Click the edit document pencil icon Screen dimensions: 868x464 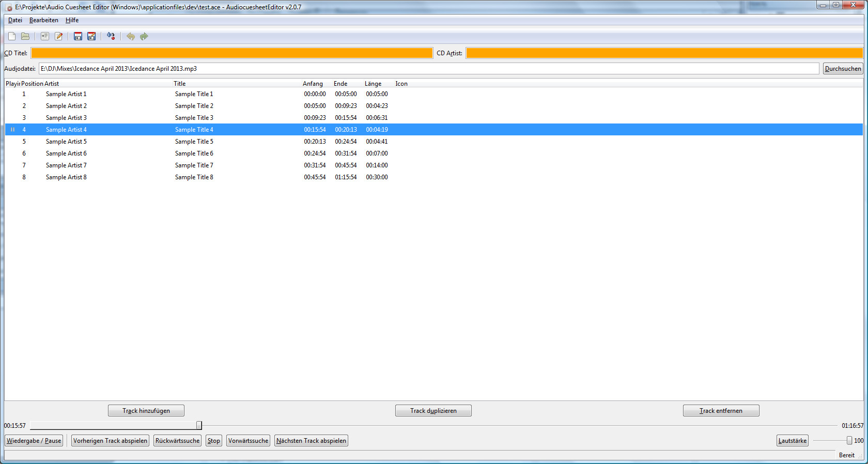coord(58,36)
